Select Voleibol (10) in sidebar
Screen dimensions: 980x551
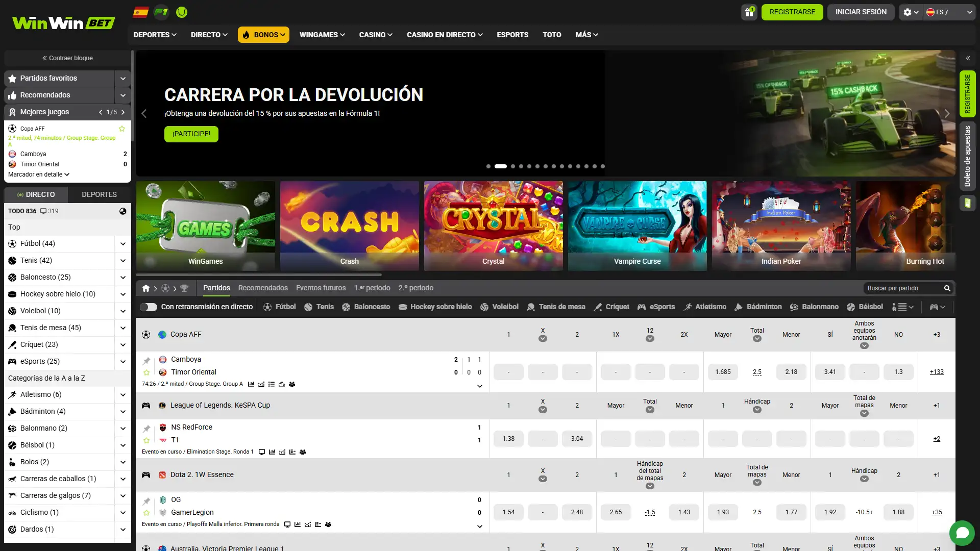tap(40, 311)
